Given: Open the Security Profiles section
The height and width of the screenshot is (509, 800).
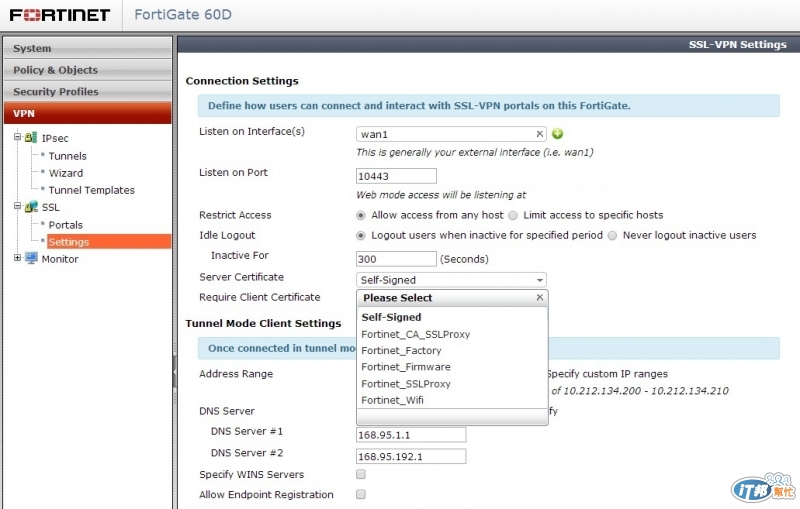Looking at the screenshot, I should point(88,91).
